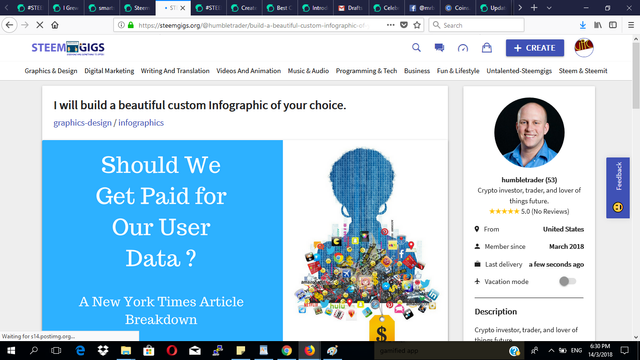The height and width of the screenshot is (360, 640).
Task: Open Firefox library icon
Action: coord(598,25)
